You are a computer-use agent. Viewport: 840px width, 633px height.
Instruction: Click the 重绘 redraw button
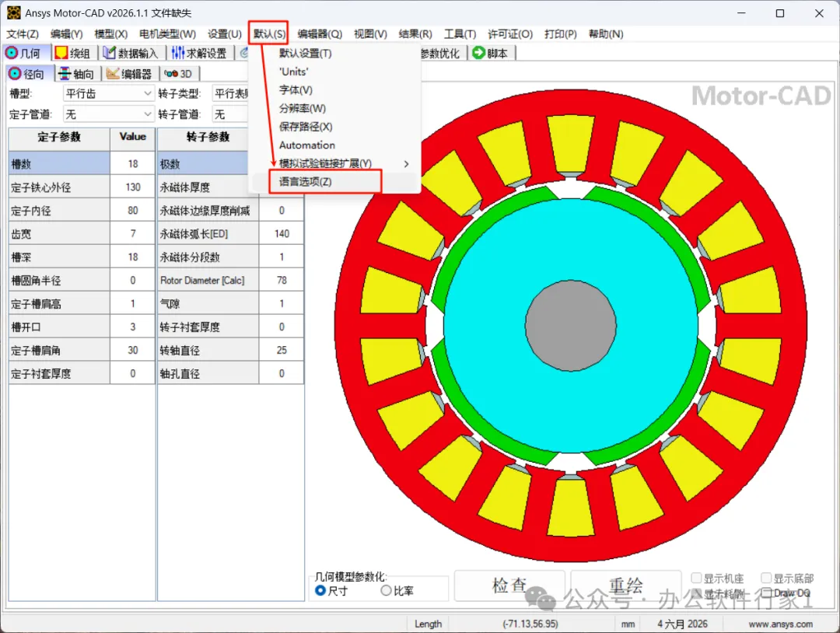[x=625, y=586]
